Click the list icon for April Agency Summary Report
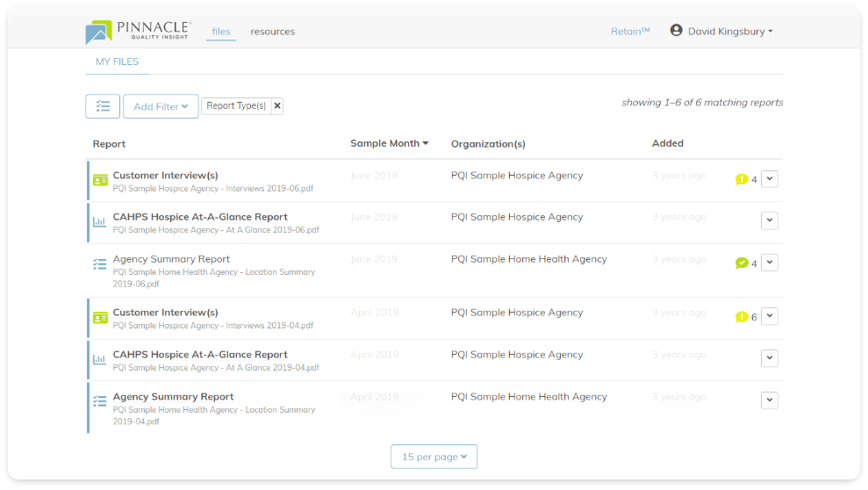868x490 pixels. tap(100, 401)
